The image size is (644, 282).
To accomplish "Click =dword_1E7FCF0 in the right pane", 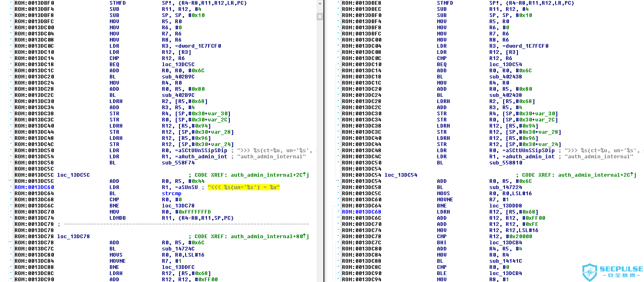I will coord(525,46).
